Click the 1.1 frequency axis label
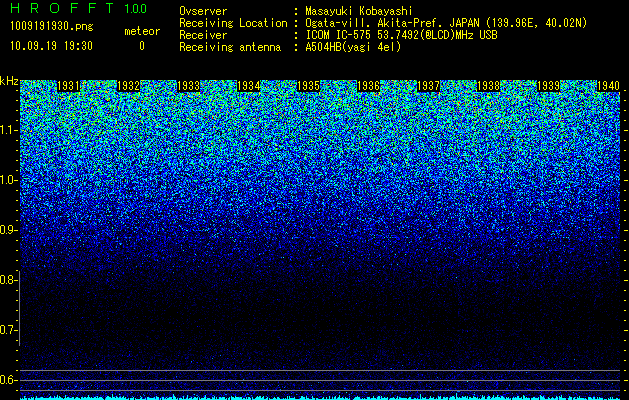Viewport: 629px width, 400px height. tap(8, 130)
